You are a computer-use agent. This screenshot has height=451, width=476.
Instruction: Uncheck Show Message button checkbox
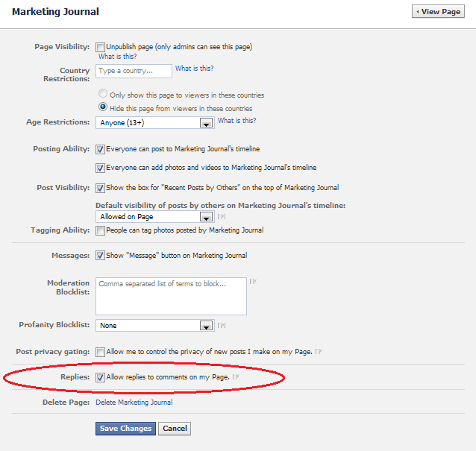(x=100, y=256)
